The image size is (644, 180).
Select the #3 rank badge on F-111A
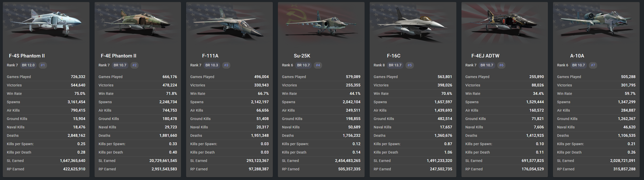click(226, 65)
